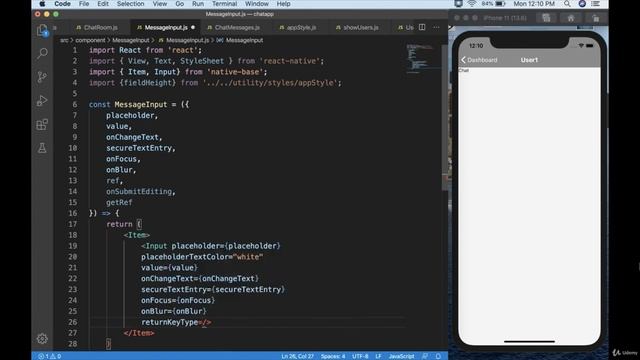Click the shield icon in the menu bar
Image resolution: width=640 pixels, height=360 pixels.
(458, 4)
